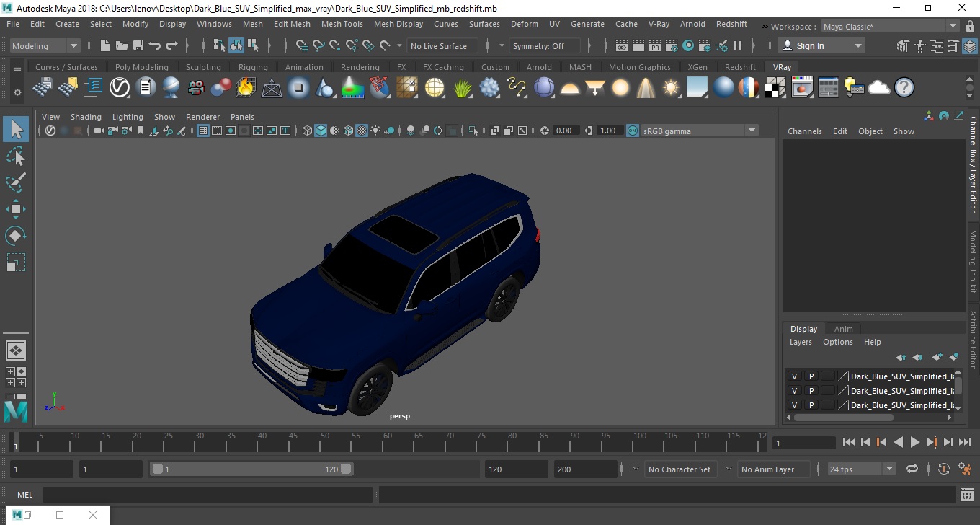Screen dimensions: 980x525
Task: Create a new scene file
Action: (x=105, y=45)
